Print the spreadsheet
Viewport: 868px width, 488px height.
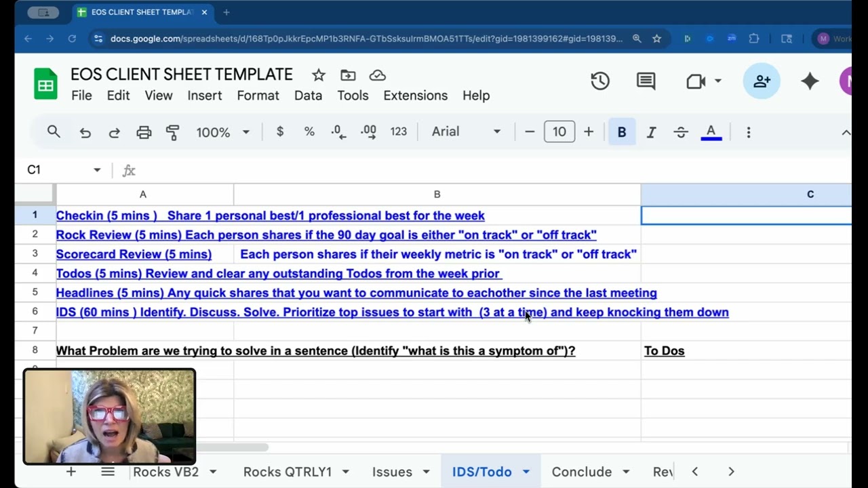click(x=144, y=132)
